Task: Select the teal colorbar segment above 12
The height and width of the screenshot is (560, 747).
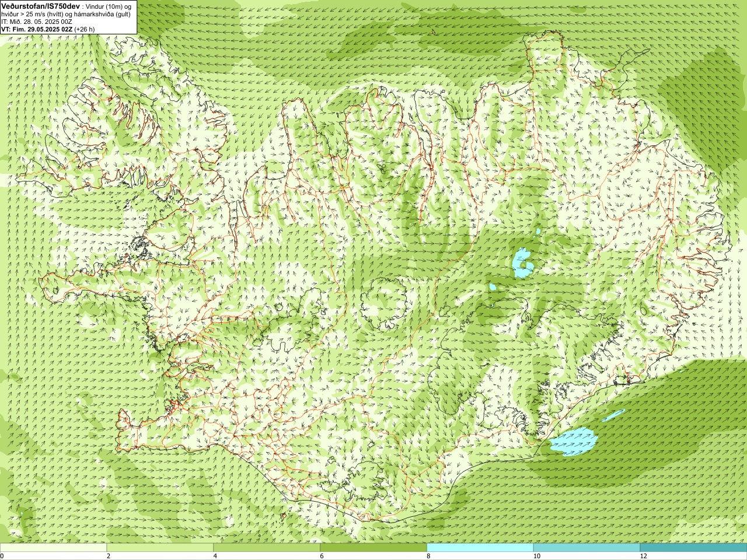Action: (693, 547)
